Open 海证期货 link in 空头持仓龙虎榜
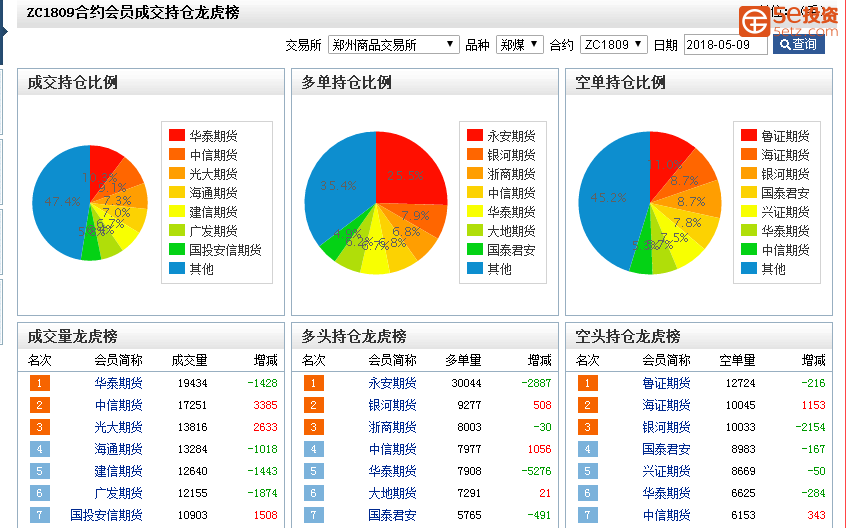 coord(666,405)
